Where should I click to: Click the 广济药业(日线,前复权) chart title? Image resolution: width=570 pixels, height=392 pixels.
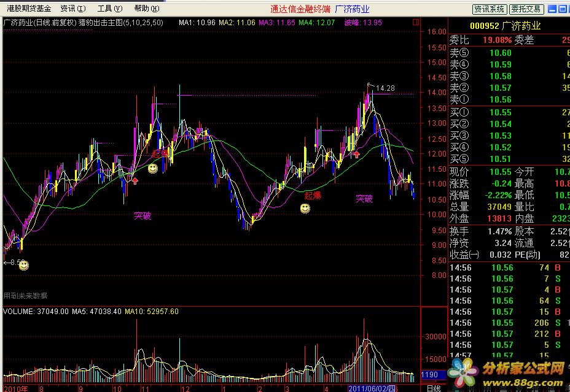(x=40, y=23)
